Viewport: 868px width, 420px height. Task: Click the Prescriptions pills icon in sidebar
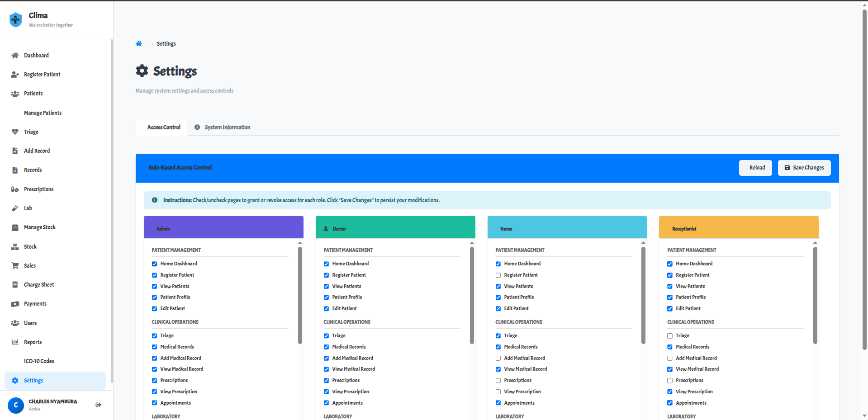(x=15, y=189)
